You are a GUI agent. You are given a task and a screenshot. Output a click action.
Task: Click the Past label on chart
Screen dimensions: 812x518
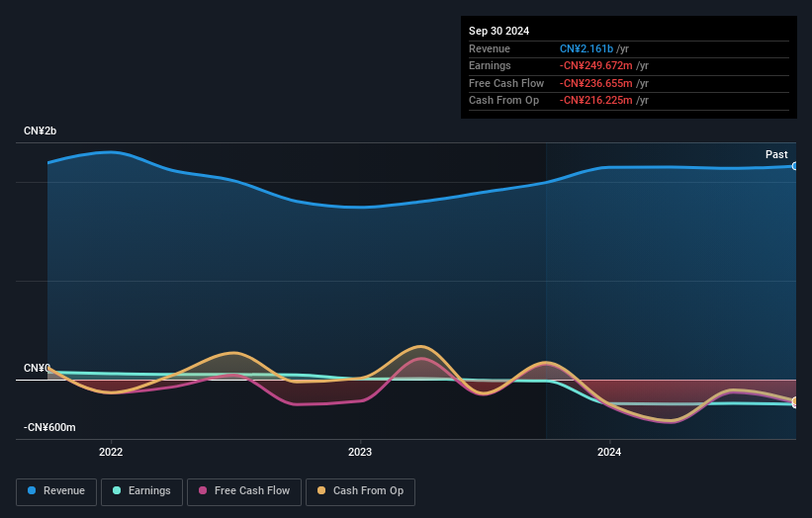(x=776, y=154)
